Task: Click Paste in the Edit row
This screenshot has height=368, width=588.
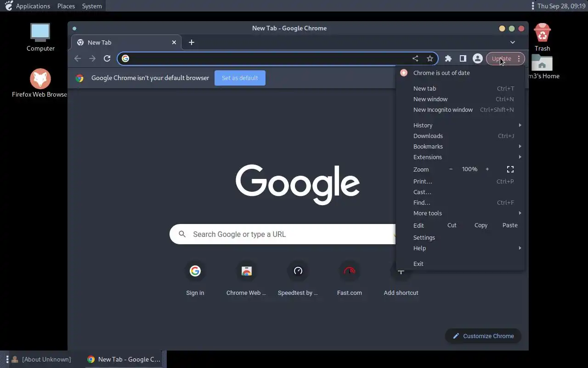Action: click(x=510, y=225)
